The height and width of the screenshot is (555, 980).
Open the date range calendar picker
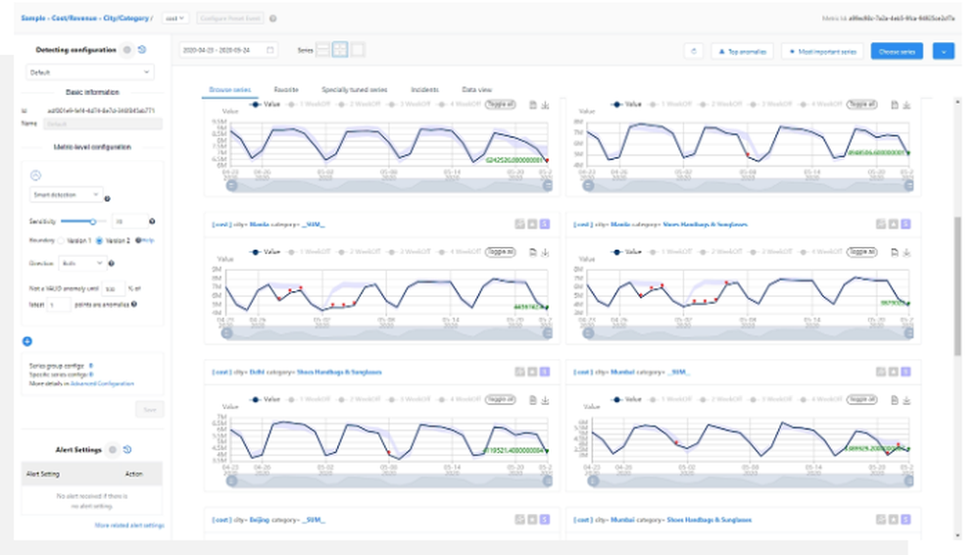(x=270, y=50)
